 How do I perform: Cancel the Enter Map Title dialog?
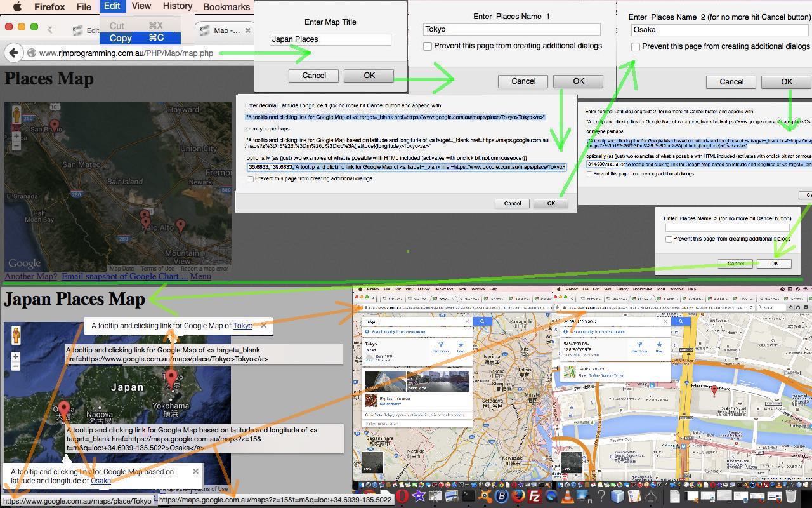tap(313, 75)
